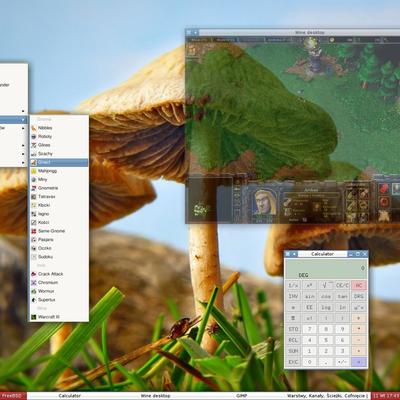Viewport: 400px width, 400px height.
Task: Switch to Wine desktop in taskbar
Action: 156,396
